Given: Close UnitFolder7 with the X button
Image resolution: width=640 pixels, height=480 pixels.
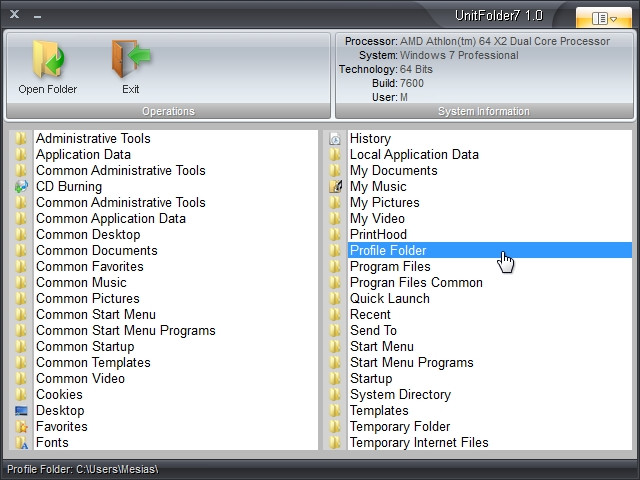Looking at the screenshot, I should [x=14, y=14].
